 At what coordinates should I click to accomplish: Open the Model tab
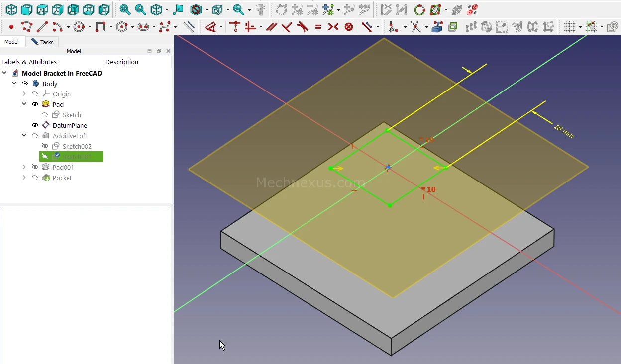point(11,42)
